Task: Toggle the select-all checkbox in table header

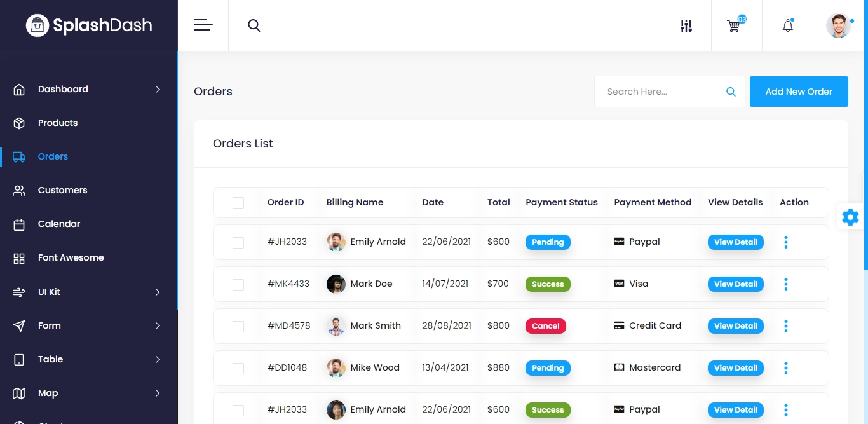Action: point(238,203)
